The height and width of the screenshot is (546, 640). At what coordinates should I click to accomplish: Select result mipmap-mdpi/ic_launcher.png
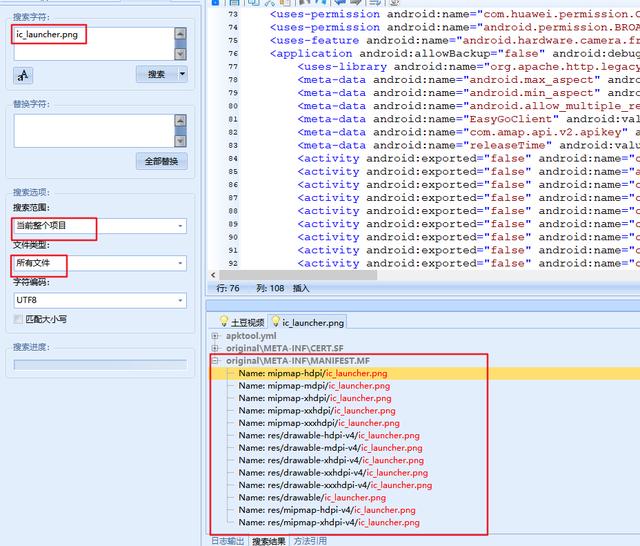(314, 386)
